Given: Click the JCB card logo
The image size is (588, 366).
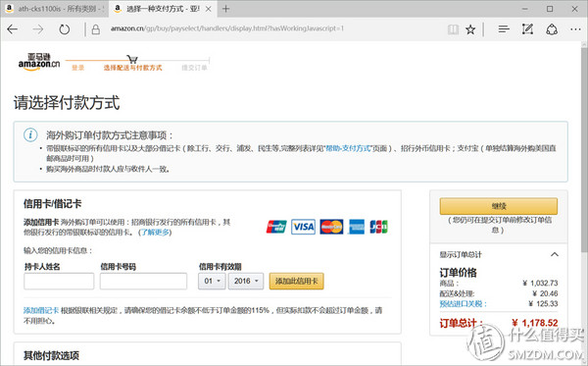Looking at the screenshot, I should click(378, 227).
